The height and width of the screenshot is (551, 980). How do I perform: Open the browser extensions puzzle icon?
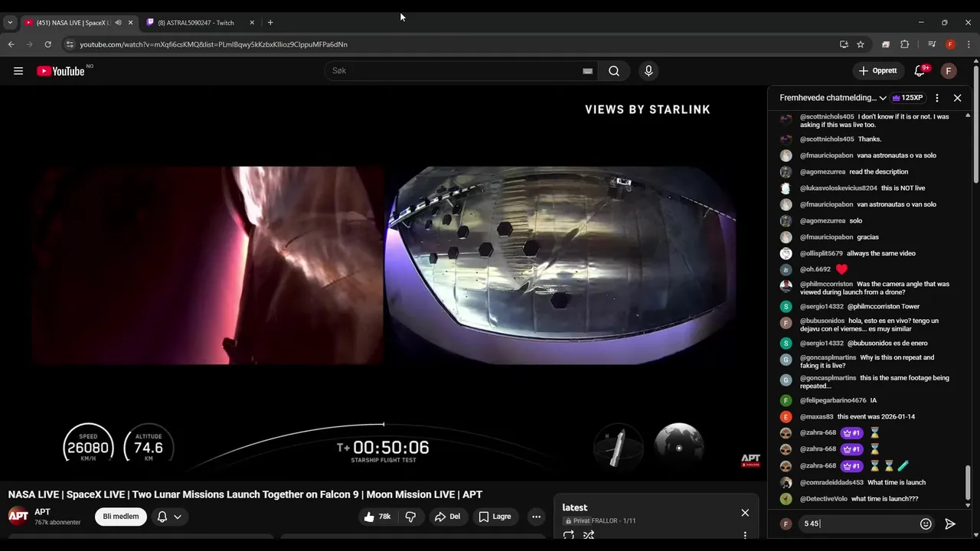(x=904, y=44)
